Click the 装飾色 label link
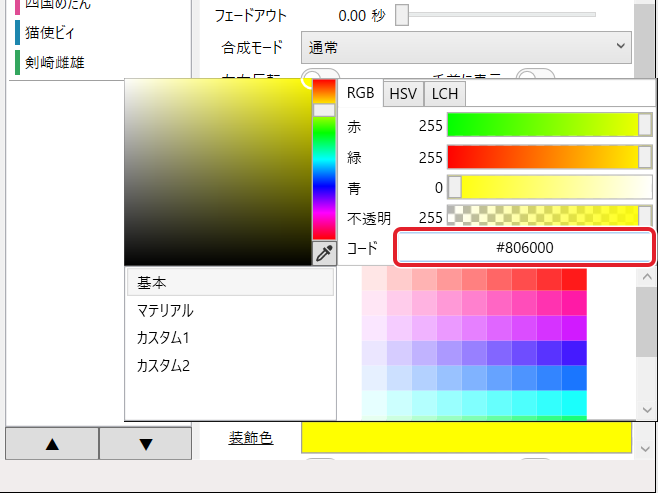The width and height of the screenshot is (658, 493). (x=251, y=438)
